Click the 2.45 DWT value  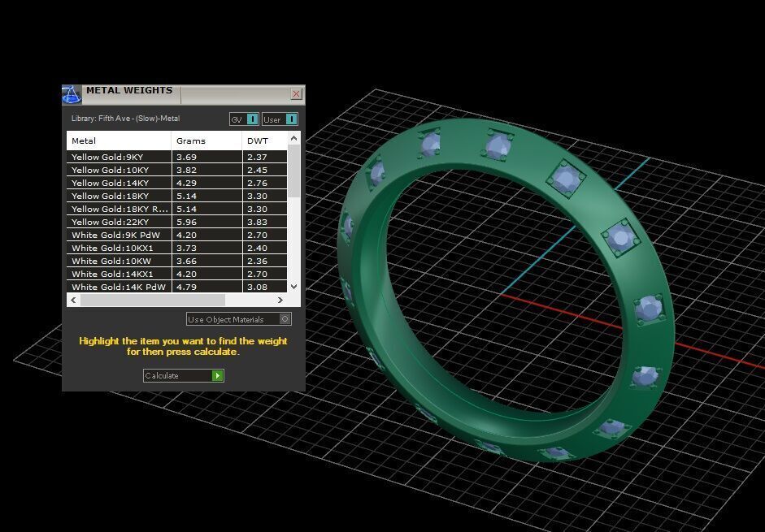[257, 170]
